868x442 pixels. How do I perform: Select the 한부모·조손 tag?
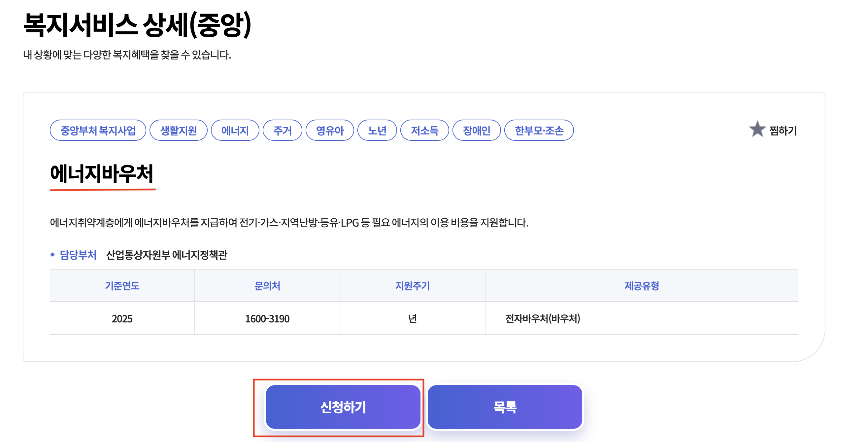pyautogui.click(x=539, y=130)
